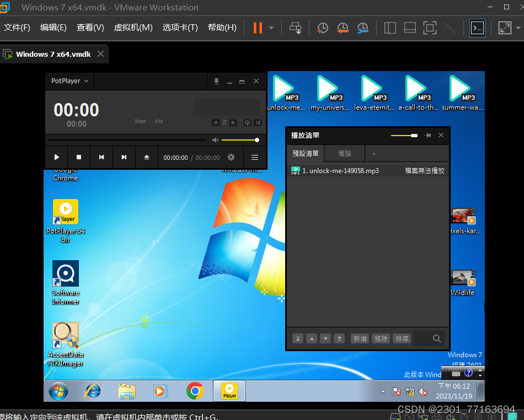
Task: Toggle the thumbnail bar view icon
Action: (x=410, y=28)
